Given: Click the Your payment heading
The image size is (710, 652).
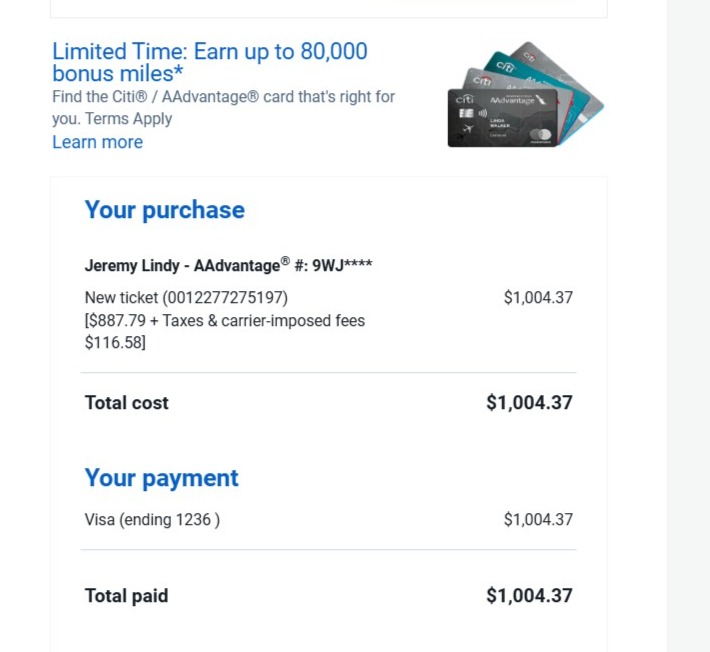Looking at the screenshot, I should (x=161, y=478).
